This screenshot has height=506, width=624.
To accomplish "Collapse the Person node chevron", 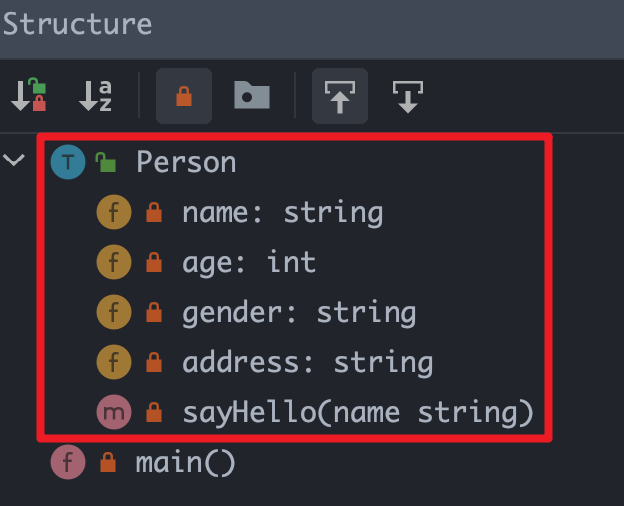I will (14, 160).
